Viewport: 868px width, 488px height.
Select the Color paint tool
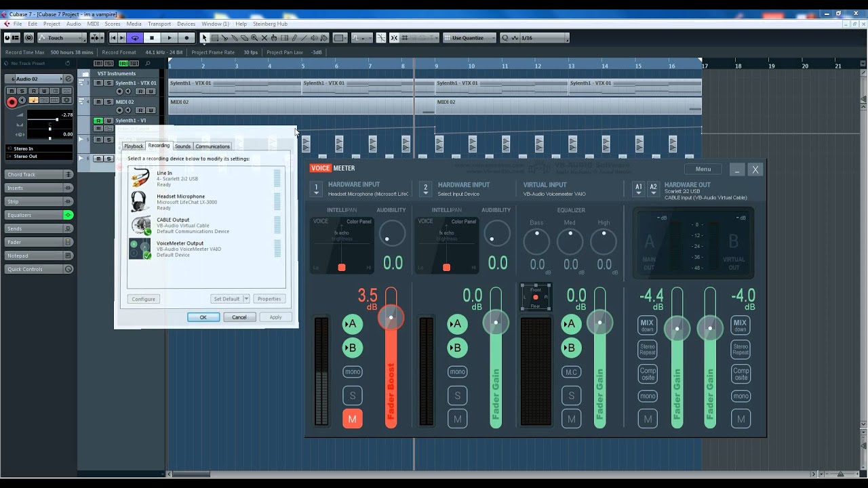pyautogui.click(x=323, y=38)
